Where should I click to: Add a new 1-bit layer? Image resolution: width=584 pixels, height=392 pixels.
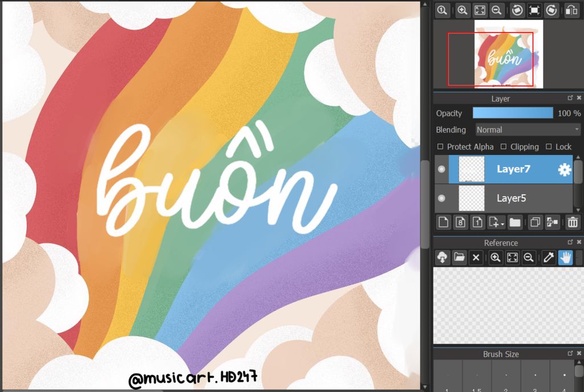477,222
